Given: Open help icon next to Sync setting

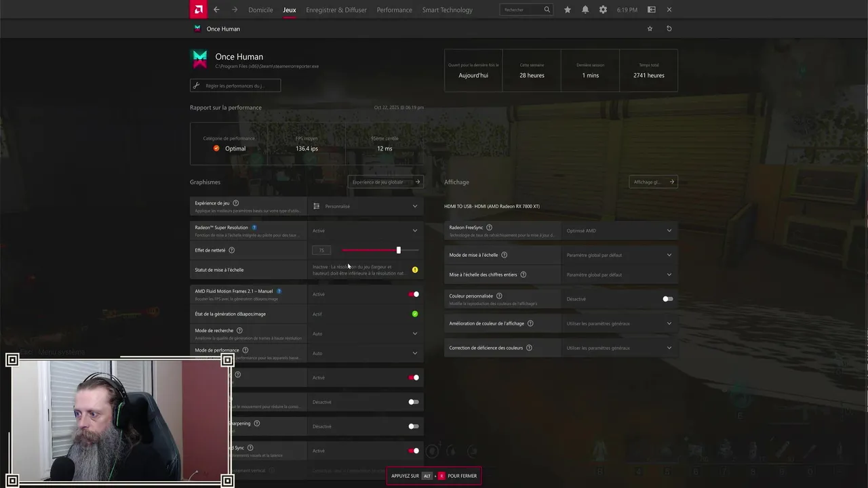Looking at the screenshot, I should [250, 447].
